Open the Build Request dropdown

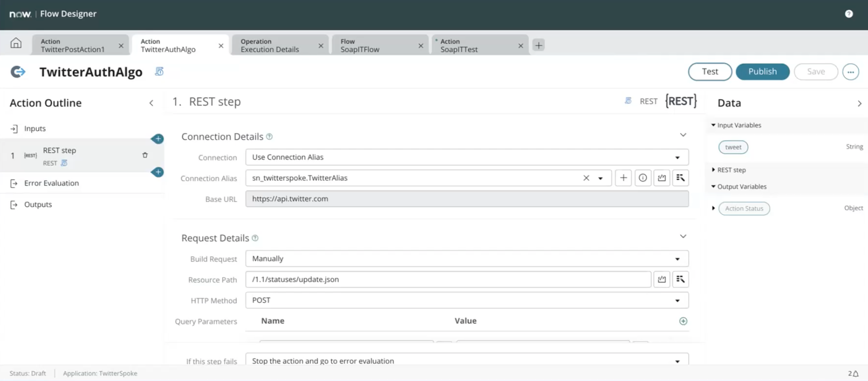(x=467, y=259)
